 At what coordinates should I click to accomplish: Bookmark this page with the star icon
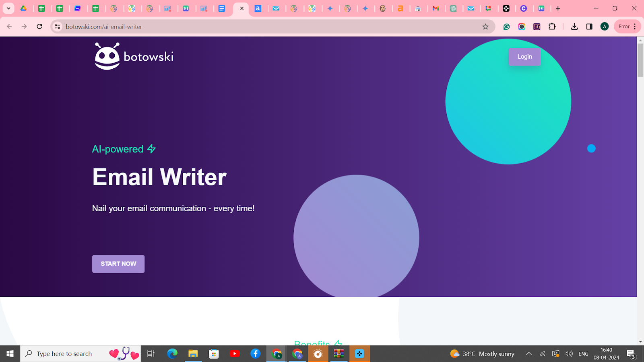485,27
